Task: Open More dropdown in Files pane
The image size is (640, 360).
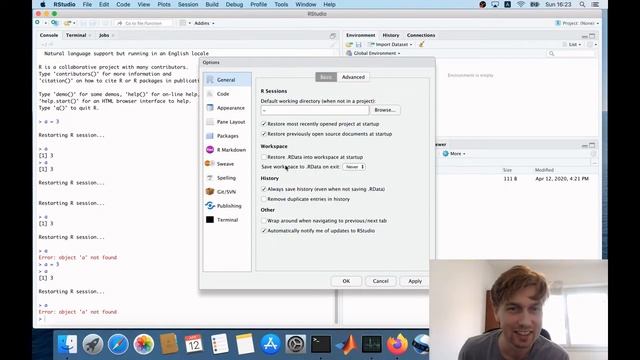Action: coord(454,153)
